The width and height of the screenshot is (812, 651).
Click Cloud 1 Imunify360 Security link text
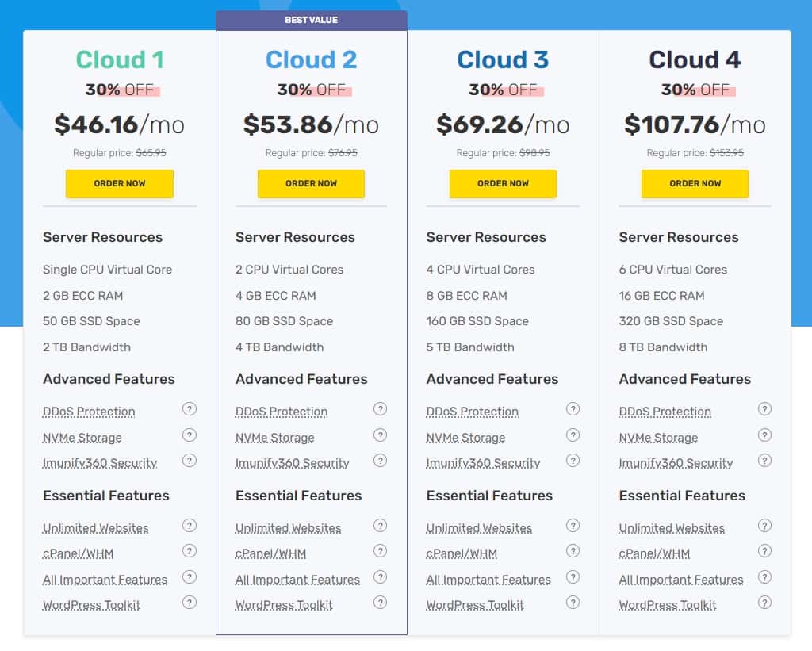pos(100,463)
